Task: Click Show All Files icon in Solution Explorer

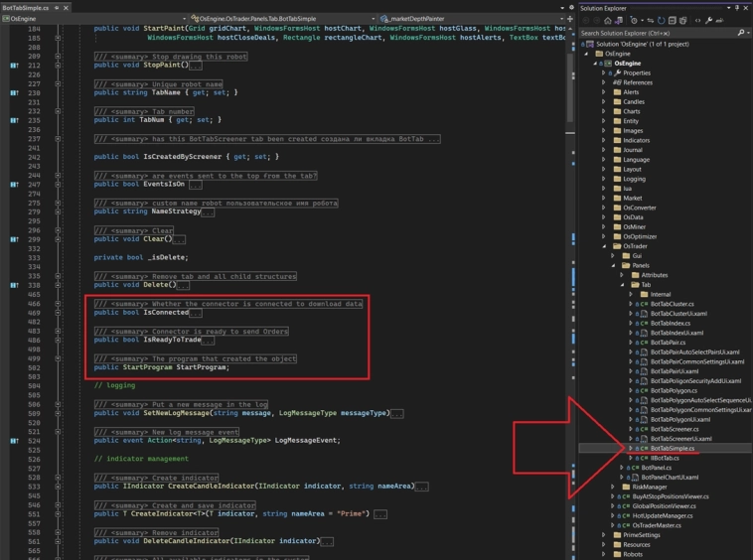Action: coord(683,20)
